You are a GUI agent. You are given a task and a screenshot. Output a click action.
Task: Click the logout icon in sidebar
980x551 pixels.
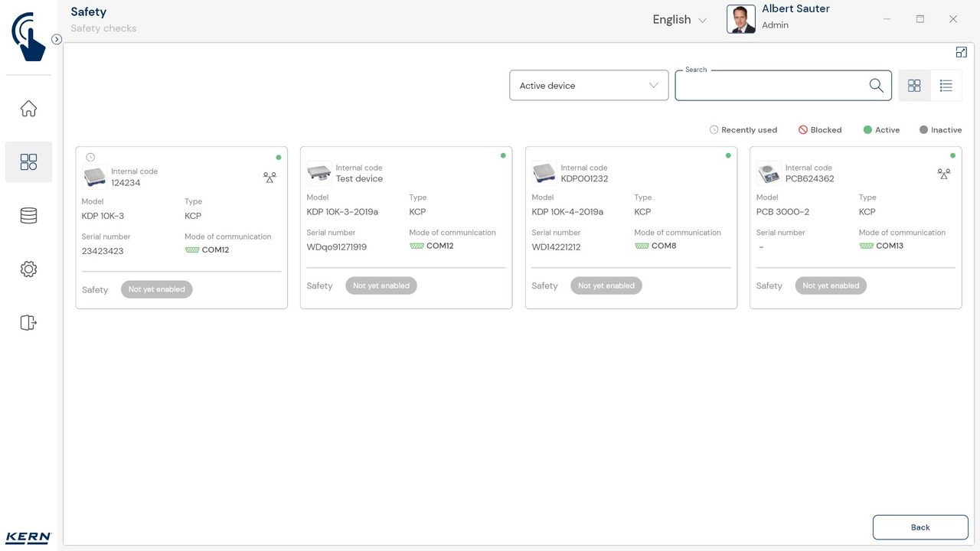[x=28, y=323]
